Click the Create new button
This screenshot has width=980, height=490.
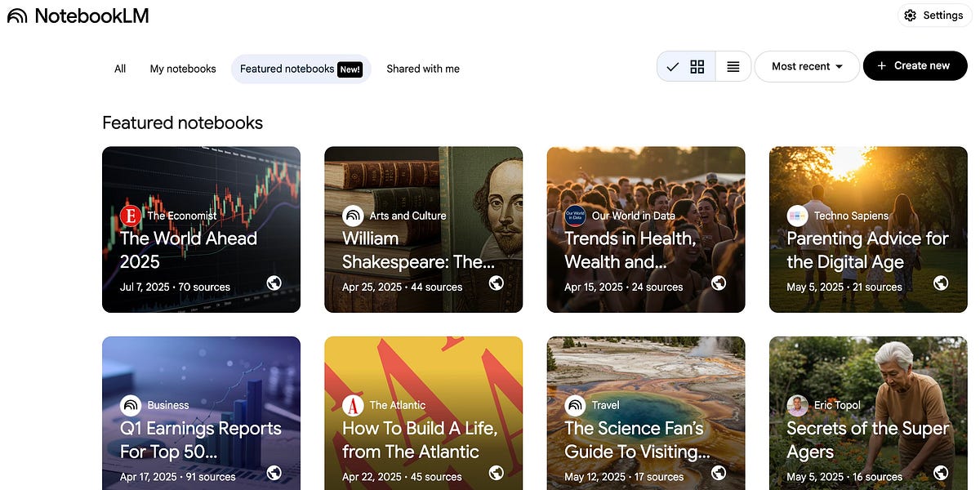915,66
